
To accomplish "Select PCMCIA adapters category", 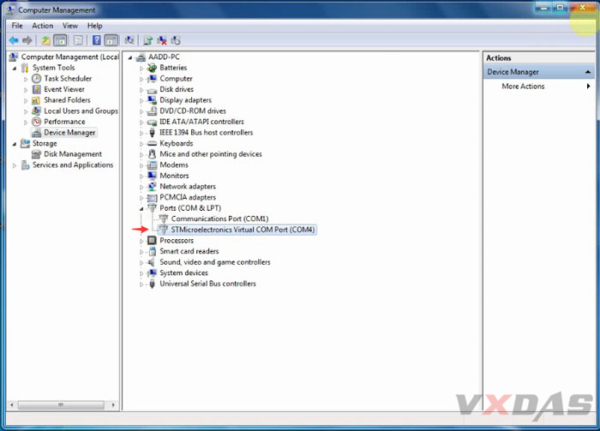I will (x=188, y=197).
